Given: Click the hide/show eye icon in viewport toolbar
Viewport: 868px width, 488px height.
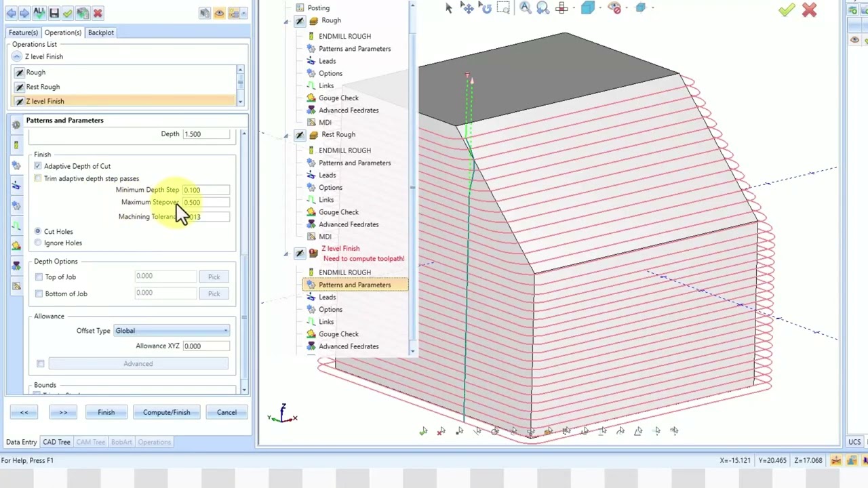Looking at the screenshot, I should (x=614, y=8).
